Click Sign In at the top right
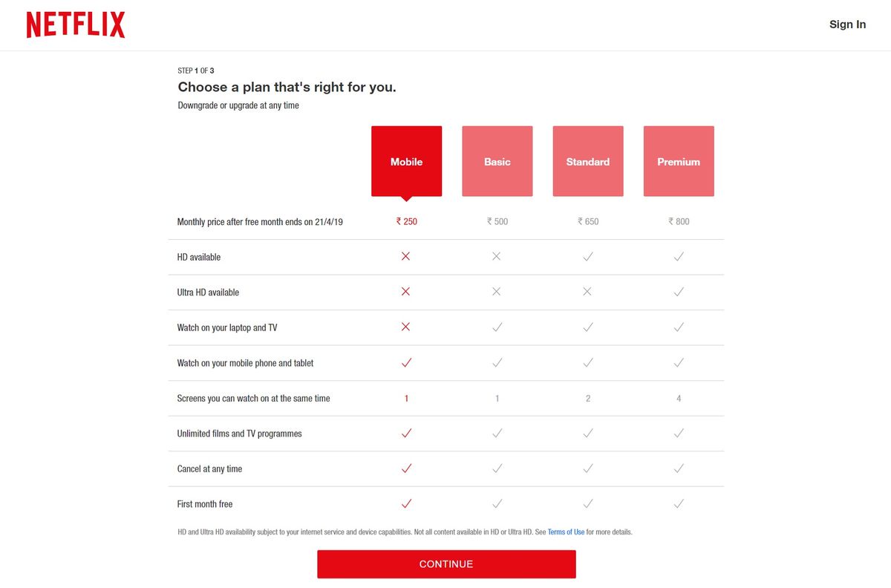This screenshot has height=588, width=891. click(847, 24)
